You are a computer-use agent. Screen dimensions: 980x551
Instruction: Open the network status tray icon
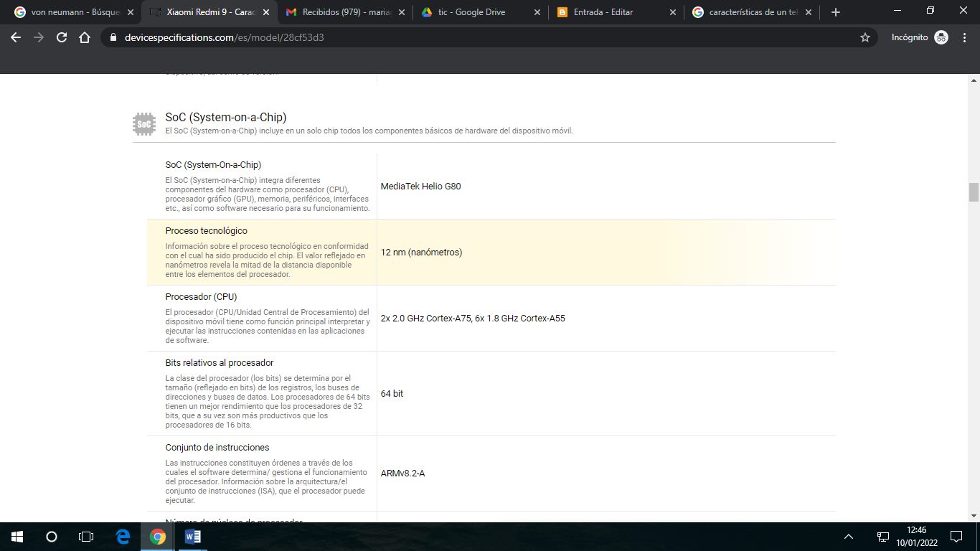(x=883, y=536)
